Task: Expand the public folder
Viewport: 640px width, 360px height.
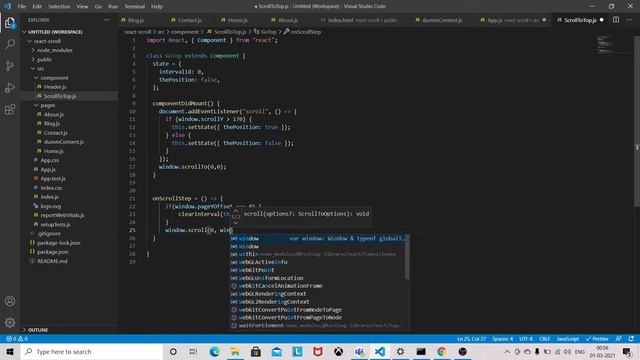Action: tap(44, 60)
